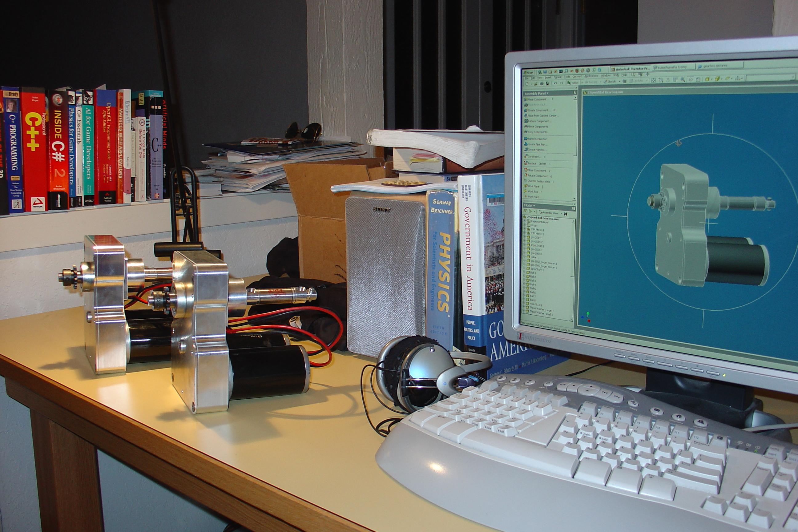Click Assembly Panel scrollbar down arrow
Viewport: 798px width, 532px height.
[x=575, y=199]
